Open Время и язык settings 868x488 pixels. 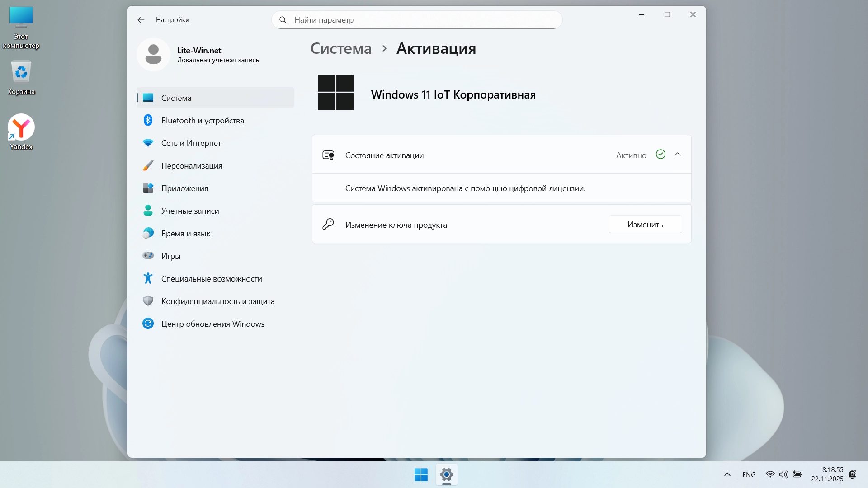(185, 234)
